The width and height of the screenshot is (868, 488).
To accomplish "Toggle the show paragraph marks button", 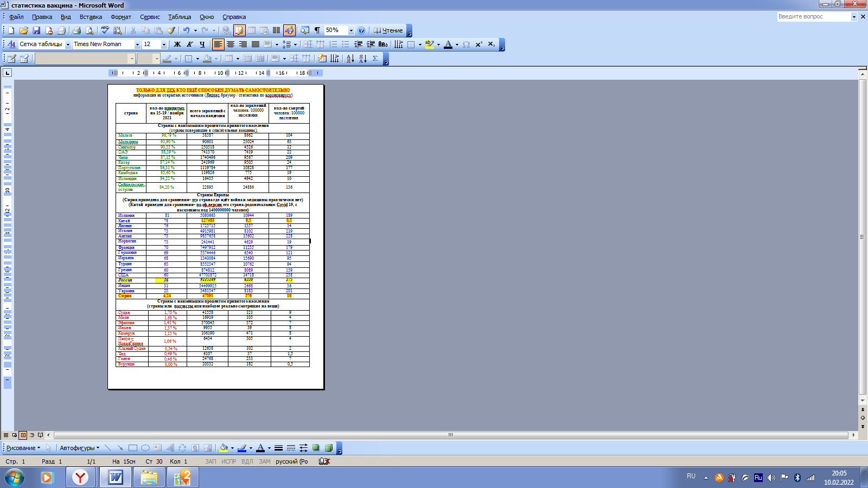I will point(317,31).
